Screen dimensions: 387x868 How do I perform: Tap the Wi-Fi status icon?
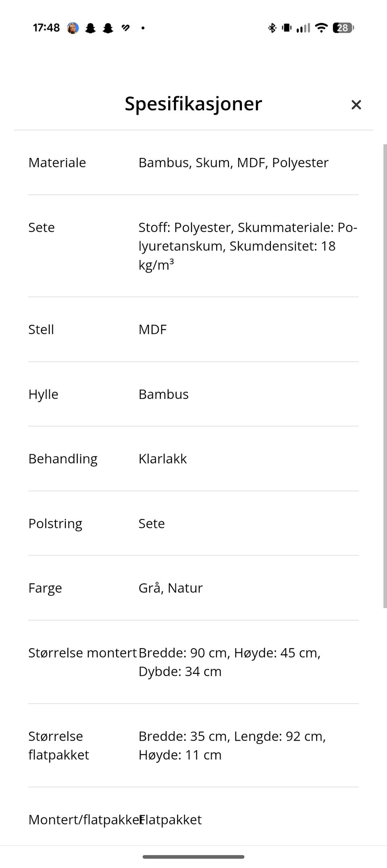coord(321,27)
